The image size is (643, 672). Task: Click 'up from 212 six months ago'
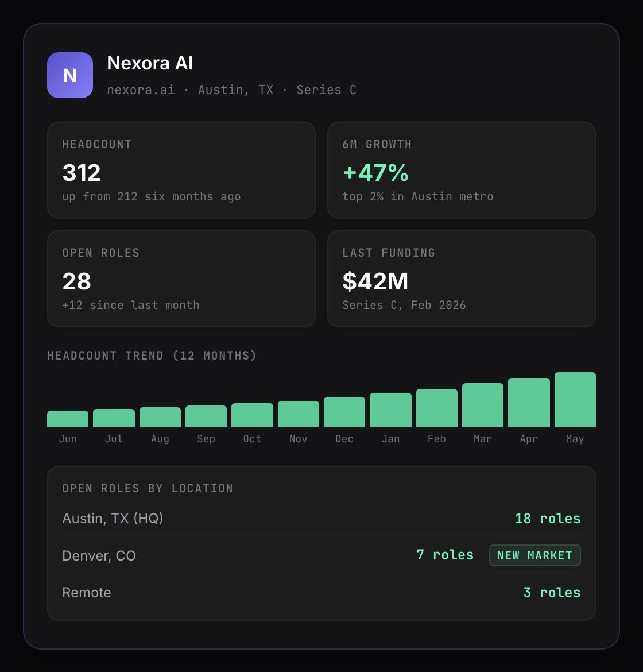(151, 196)
